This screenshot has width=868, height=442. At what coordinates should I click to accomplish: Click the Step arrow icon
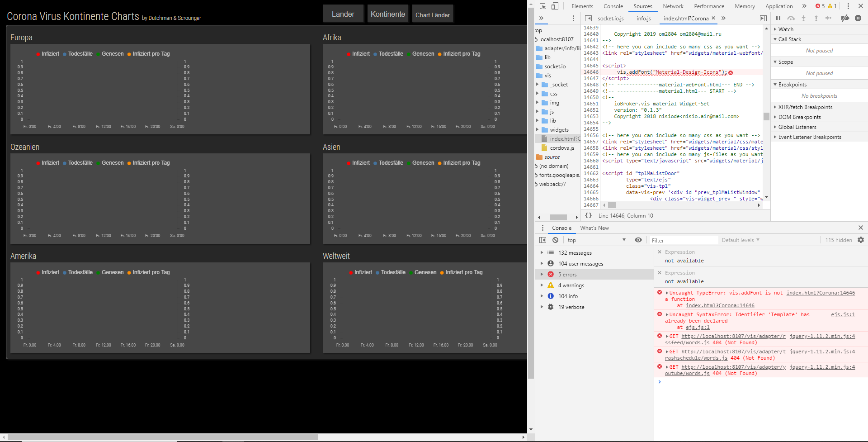point(828,18)
